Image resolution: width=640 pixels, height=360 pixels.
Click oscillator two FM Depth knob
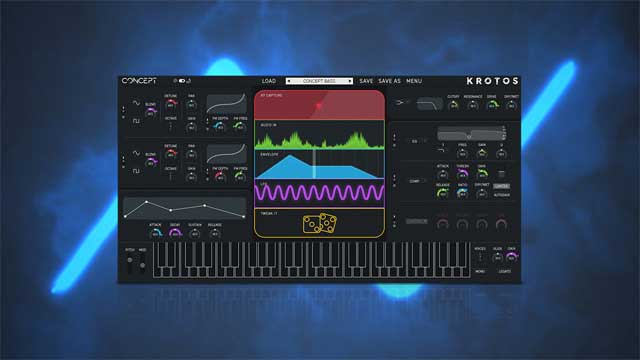click(220, 176)
